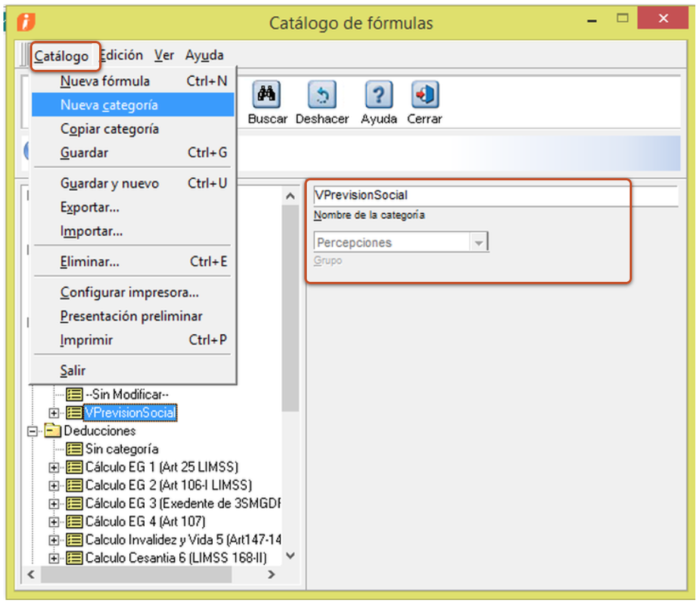Click the Deducciones folder icon

coord(53,431)
